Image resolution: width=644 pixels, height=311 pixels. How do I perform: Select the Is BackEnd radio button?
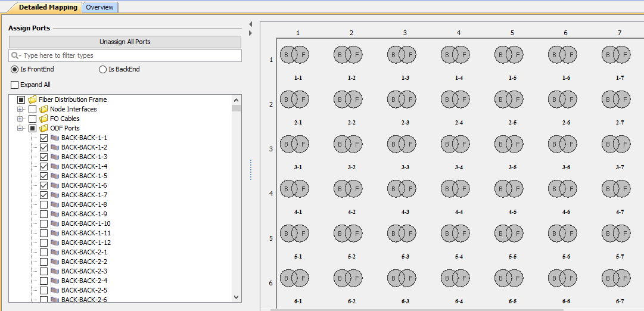[x=102, y=69]
